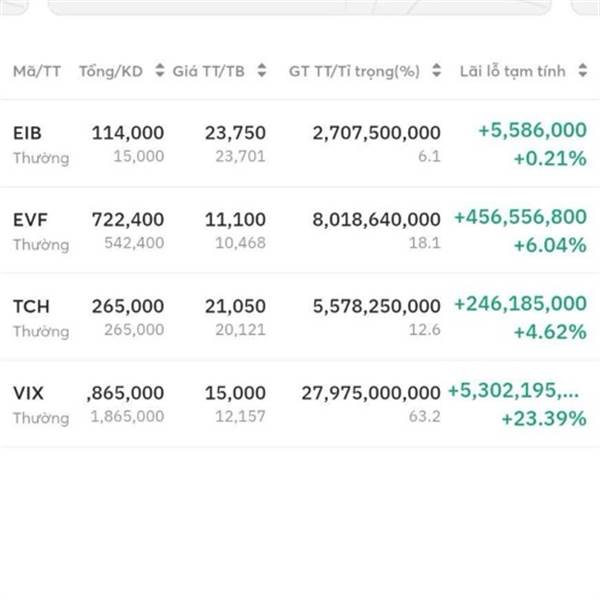This screenshot has height=600, width=600.
Task: Select TCH market value 5,578,250,000
Action: click(377, 306)
